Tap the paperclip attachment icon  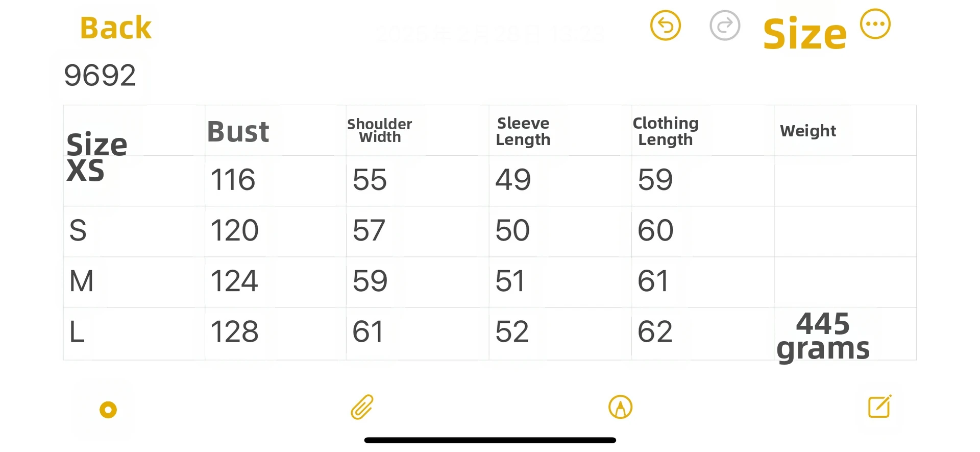[362, 408]
